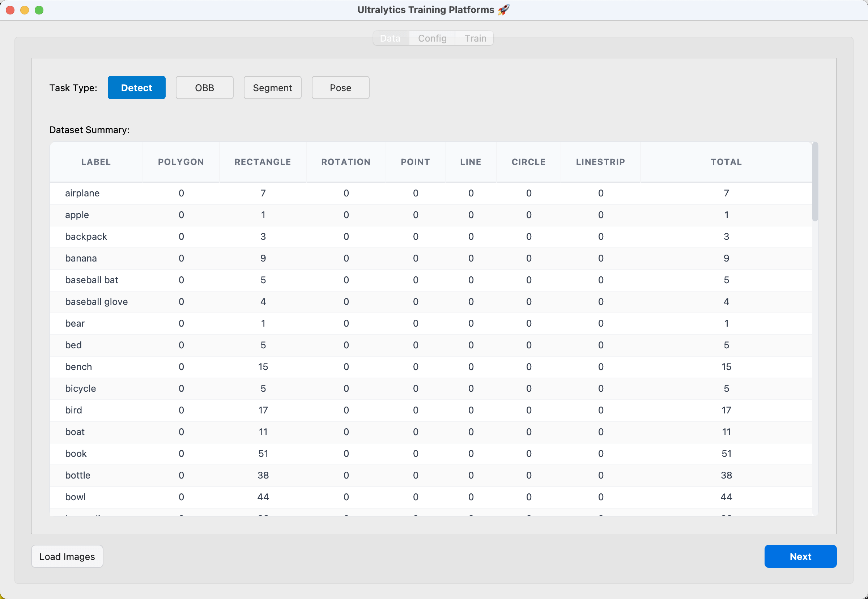Click the LINESTRIP column header

click(x=600, y=162)
